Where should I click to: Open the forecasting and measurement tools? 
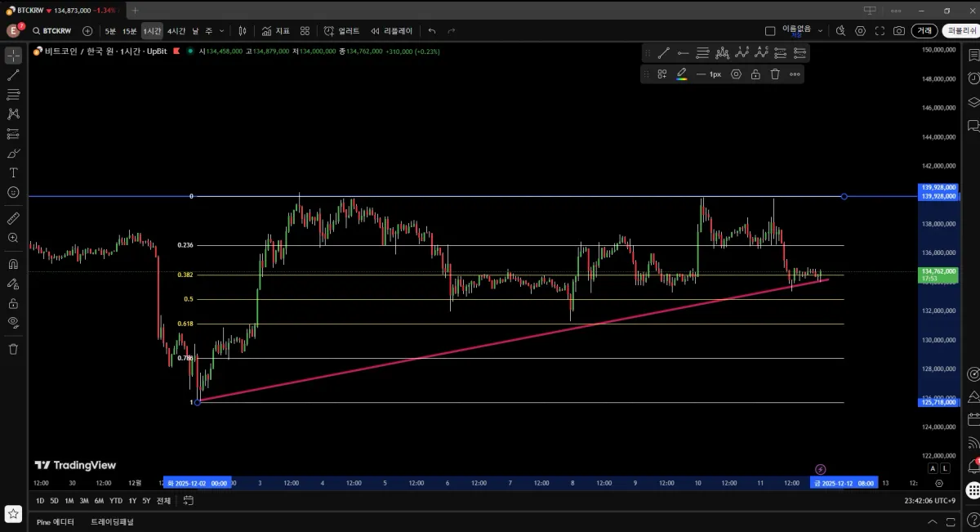13,134
